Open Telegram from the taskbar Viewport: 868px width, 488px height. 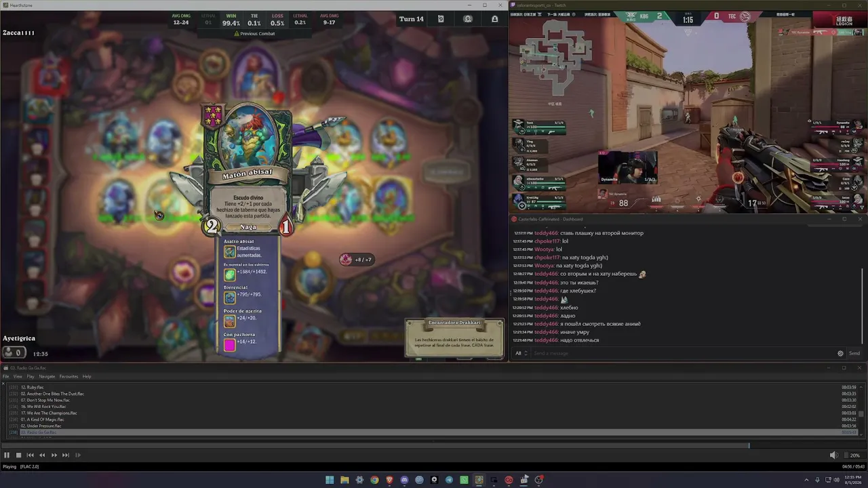click(x=449, y=480)
